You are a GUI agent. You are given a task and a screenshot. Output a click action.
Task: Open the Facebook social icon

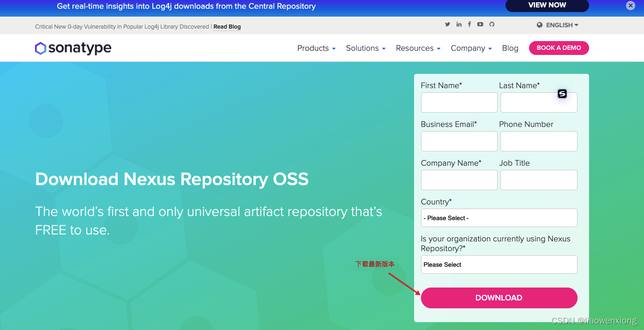469,24
